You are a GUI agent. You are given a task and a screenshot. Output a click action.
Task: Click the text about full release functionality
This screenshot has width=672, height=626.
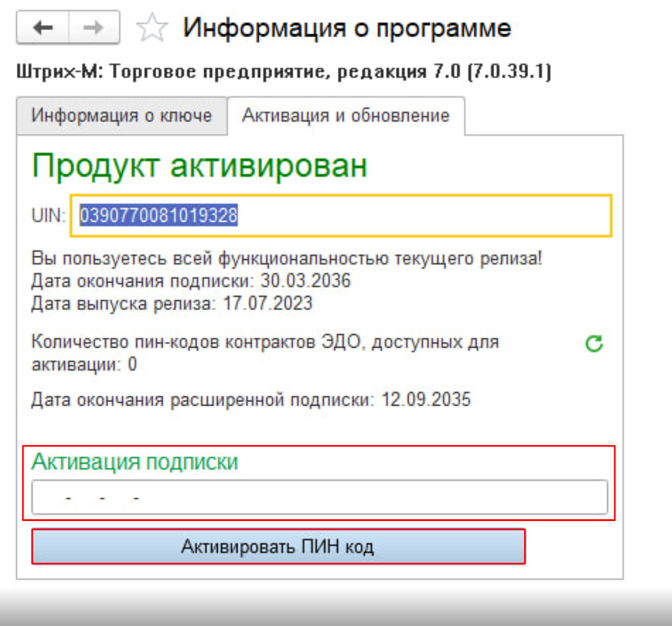(x=287, y=259)
